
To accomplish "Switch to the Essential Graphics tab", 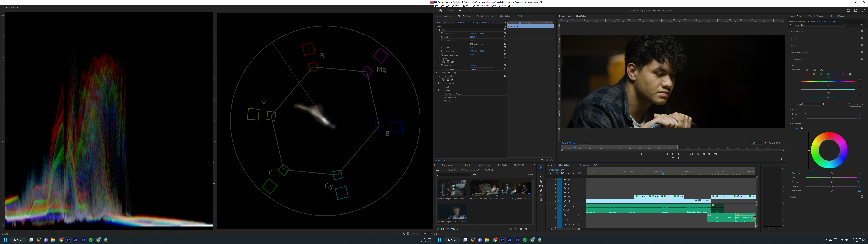I will (816, 16).
